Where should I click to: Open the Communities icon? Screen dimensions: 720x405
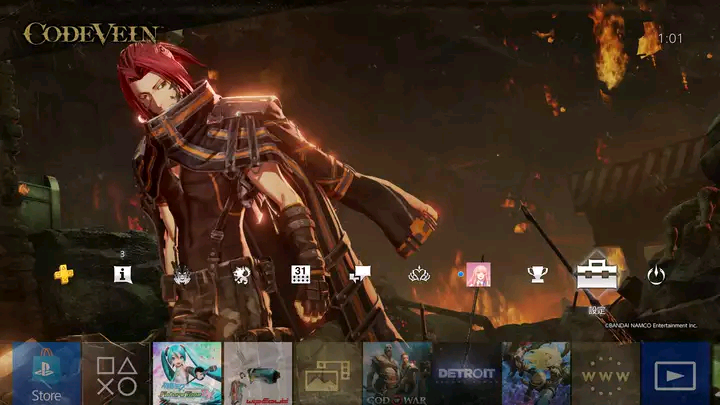pos(242,275)
